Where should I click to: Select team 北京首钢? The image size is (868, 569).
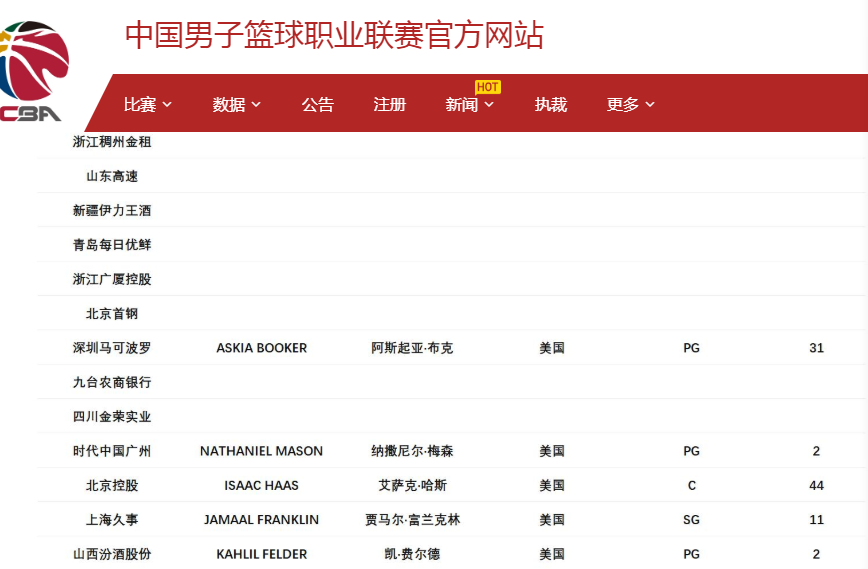point(112,314)
